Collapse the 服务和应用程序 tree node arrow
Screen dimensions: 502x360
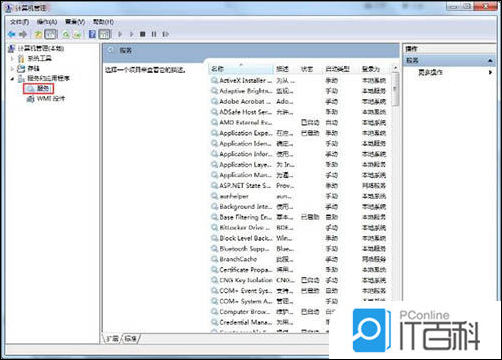(x=13, y=79)
